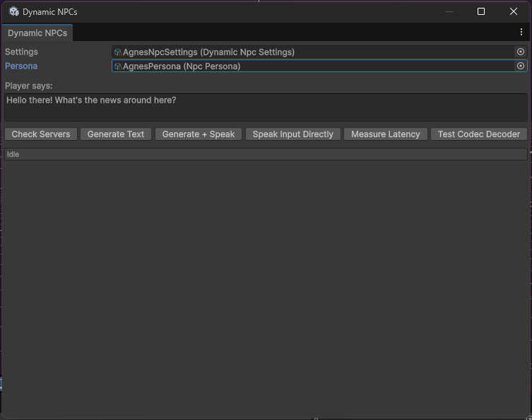Screen dimensions: 532x420
Task: Maximize the Dynamic NPCs window
Action: coord(480,11)
